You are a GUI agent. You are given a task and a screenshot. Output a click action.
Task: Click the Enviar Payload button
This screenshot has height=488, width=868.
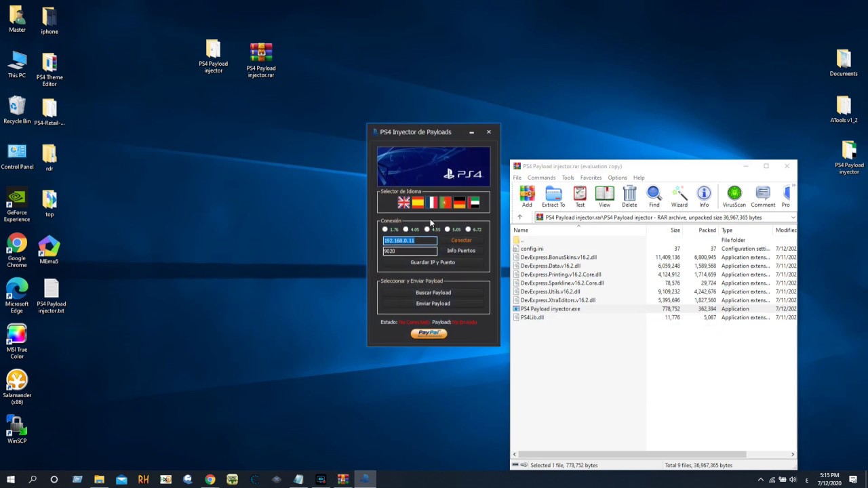(x=433, y=304)
